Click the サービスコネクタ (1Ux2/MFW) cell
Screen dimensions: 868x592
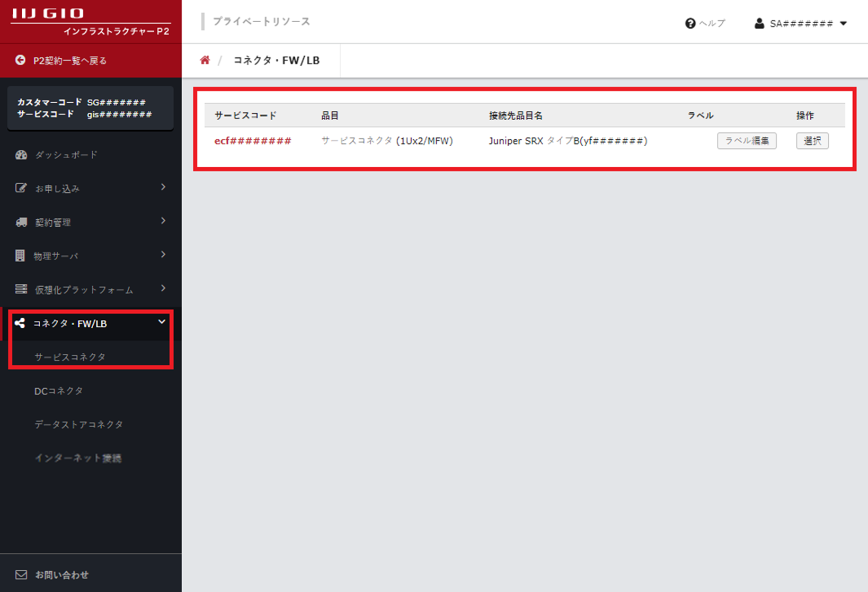387,141
